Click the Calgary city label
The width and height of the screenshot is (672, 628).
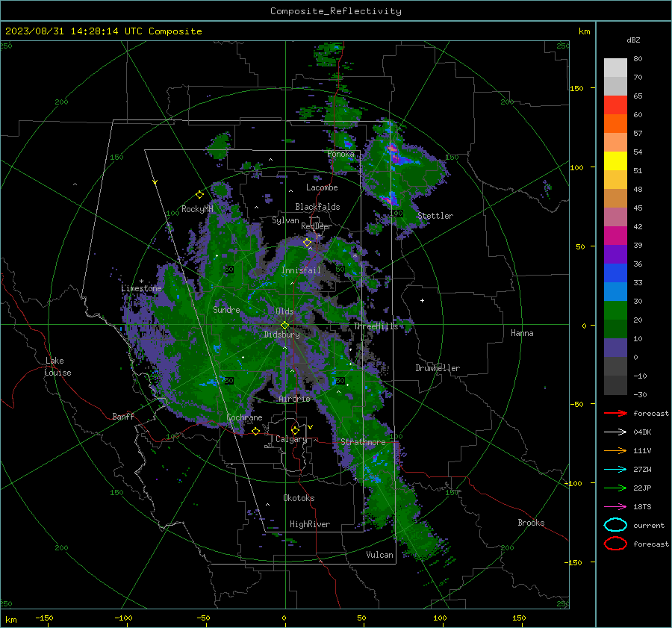pos(291,439)
